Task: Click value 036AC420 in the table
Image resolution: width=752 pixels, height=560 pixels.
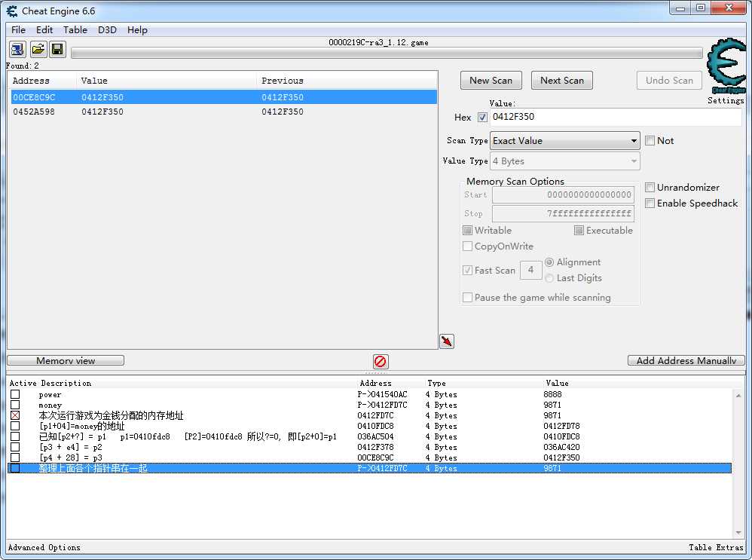Action: click(561, 447)
